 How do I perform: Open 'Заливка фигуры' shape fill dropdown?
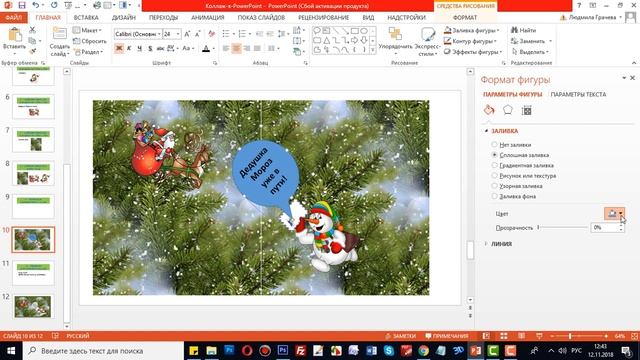pos(472,30)
